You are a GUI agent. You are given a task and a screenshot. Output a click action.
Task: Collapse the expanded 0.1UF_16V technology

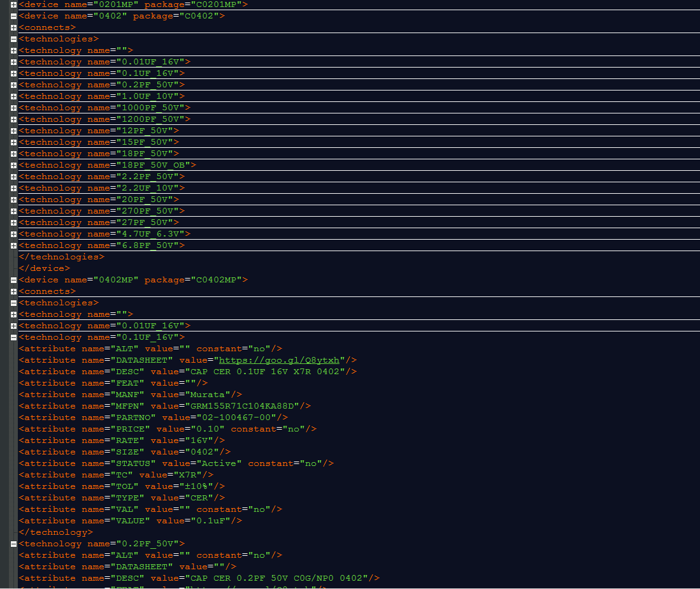(x=13, y=337)
